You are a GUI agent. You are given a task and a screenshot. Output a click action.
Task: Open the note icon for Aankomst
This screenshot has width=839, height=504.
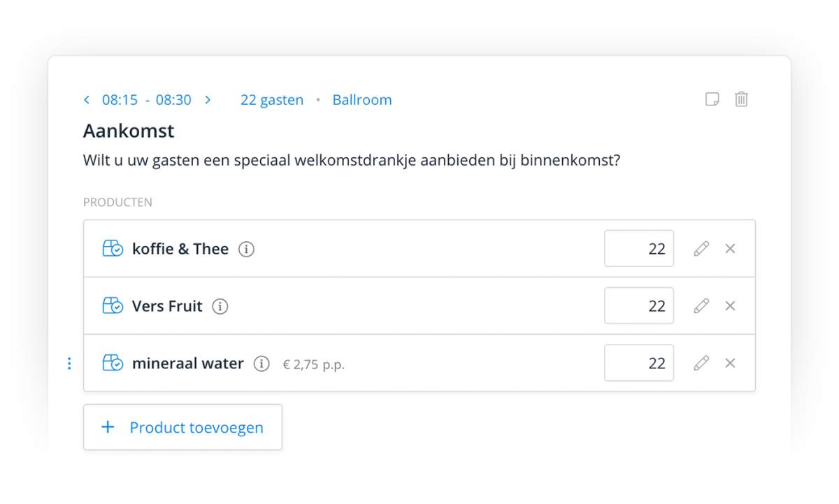click(712, 99)
